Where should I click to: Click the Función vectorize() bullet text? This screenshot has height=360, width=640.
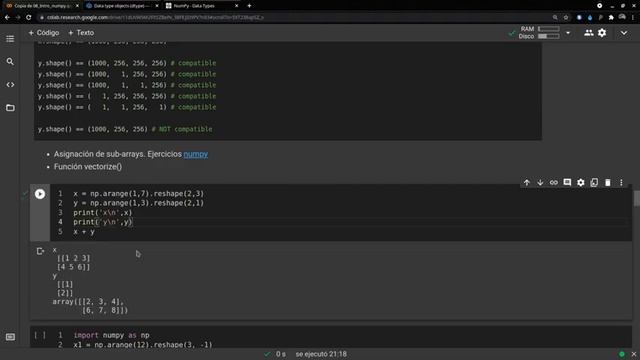tap(88, 167)
